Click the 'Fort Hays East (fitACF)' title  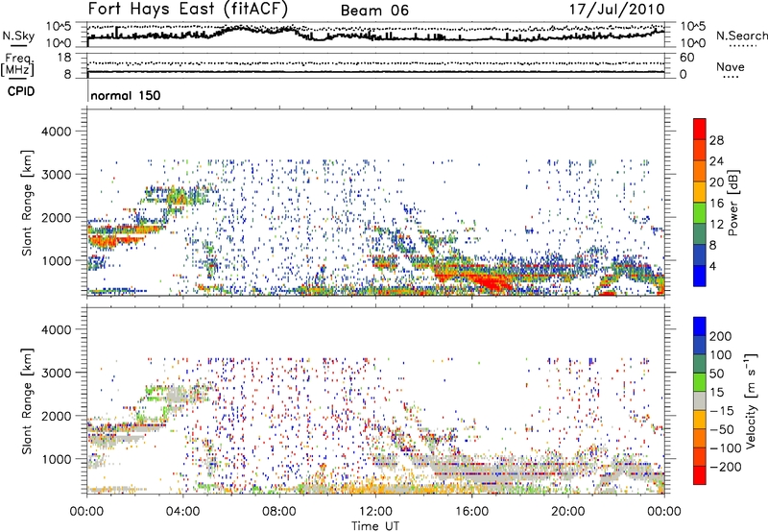click(x=188, y=10)
